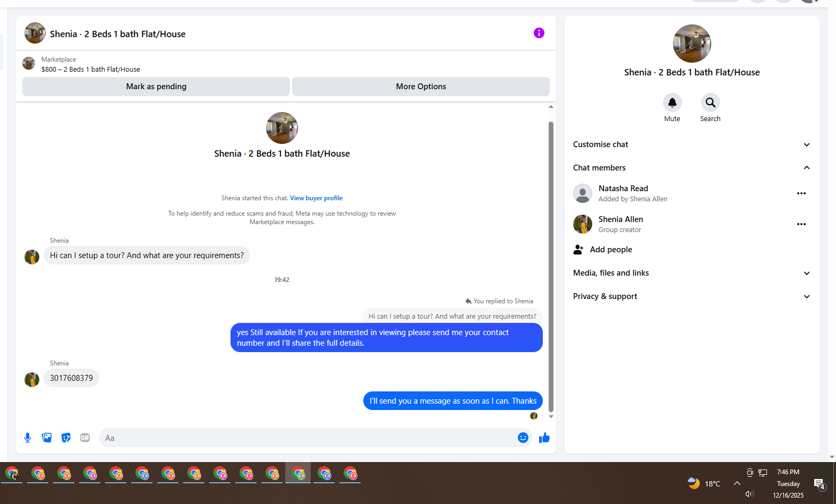Click message with number 3017608379
The image size is (836, 504).
[x=71, y=378]
